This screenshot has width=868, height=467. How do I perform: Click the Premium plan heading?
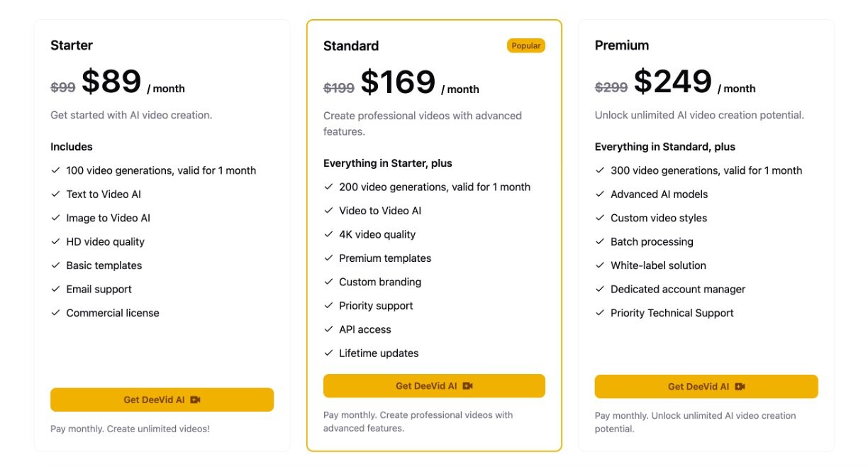pos(621,45)
